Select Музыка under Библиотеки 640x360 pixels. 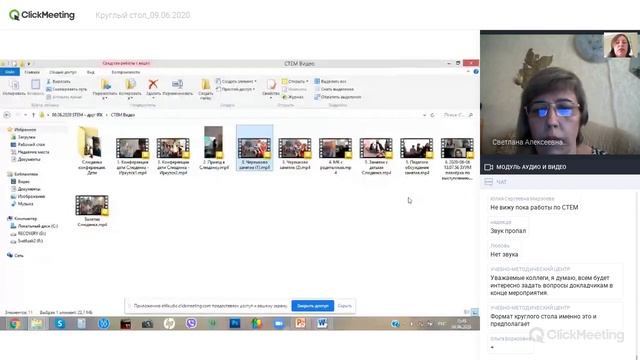(x=22, y=204)
